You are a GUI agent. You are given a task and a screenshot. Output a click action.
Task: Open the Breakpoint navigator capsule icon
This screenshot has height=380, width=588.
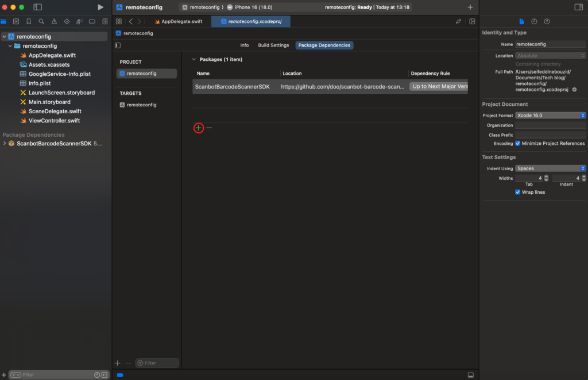[x=92, y=21]
